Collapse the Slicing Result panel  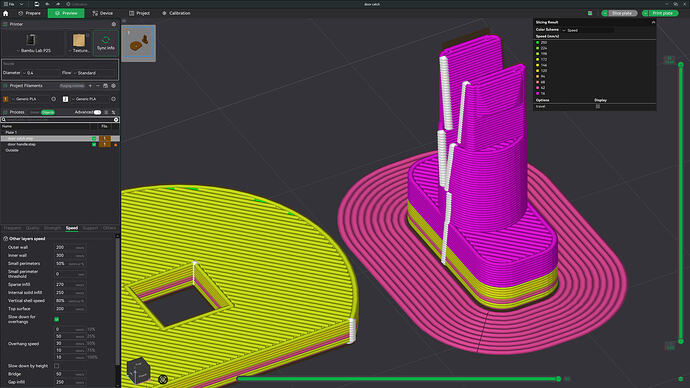653,22
